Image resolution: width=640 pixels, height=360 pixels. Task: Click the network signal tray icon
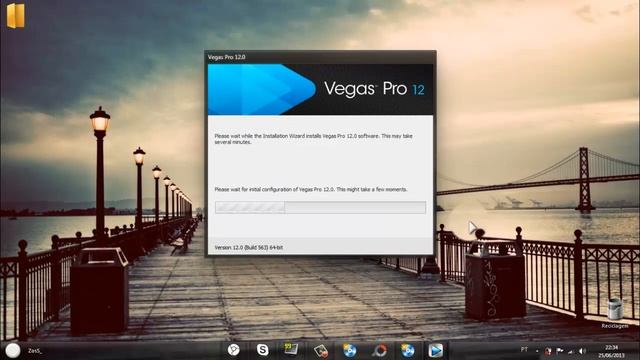point(571,351)
